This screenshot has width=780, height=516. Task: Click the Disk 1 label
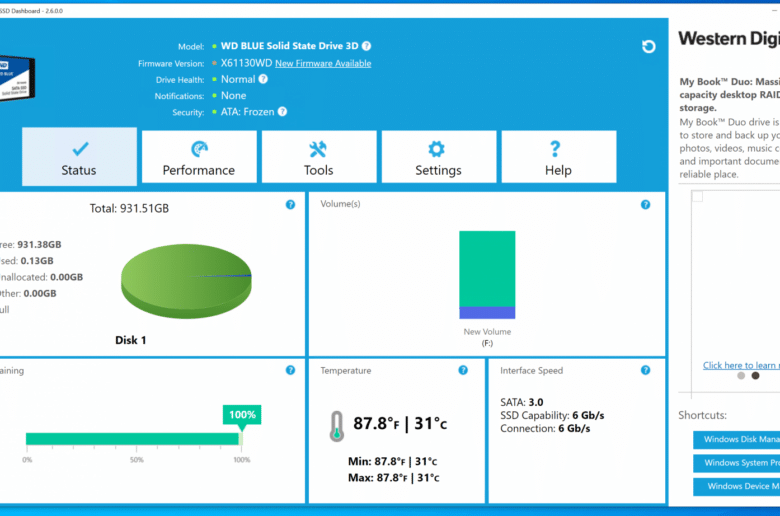[x=130, y=340]
